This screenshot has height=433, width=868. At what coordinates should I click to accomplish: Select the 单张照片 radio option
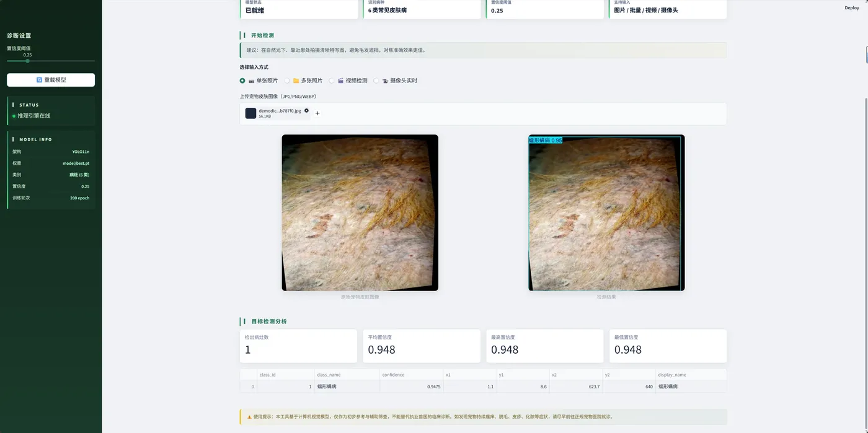point(242,81)
